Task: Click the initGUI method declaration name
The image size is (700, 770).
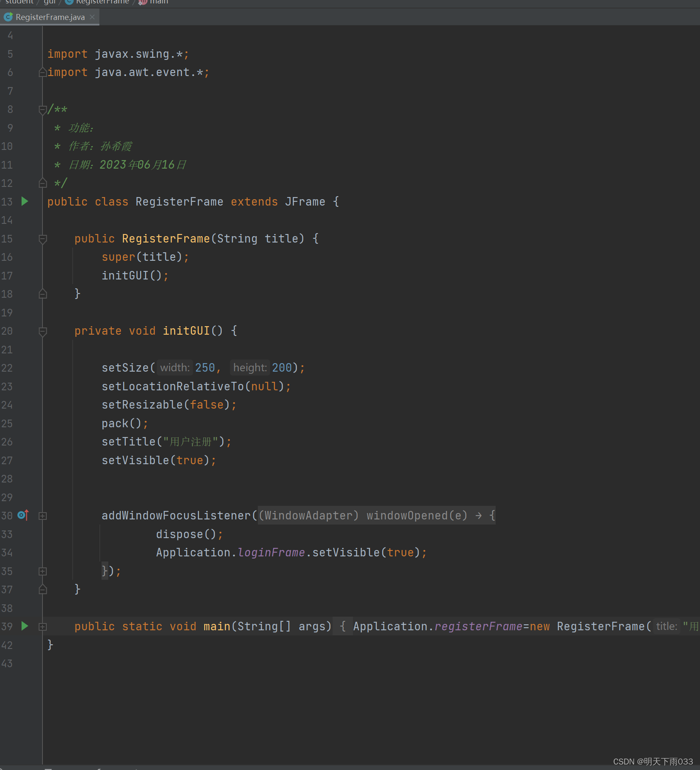Action: coord(186,331)
